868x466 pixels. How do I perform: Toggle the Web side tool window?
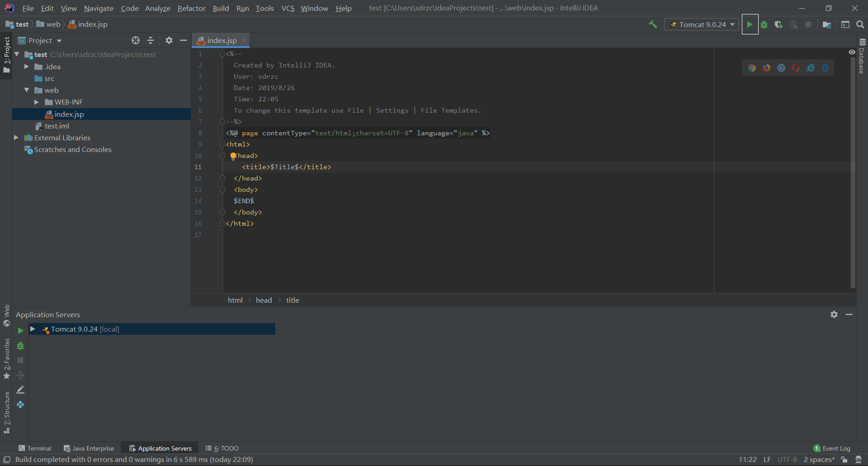[6, 315]
